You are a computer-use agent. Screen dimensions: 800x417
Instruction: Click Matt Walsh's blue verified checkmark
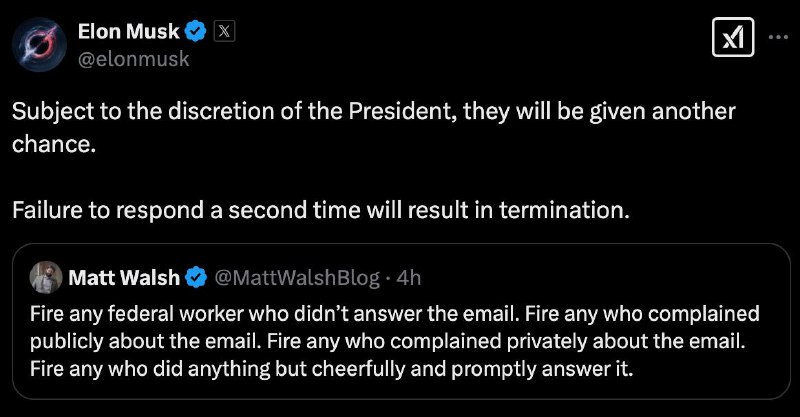pos(196,278)
